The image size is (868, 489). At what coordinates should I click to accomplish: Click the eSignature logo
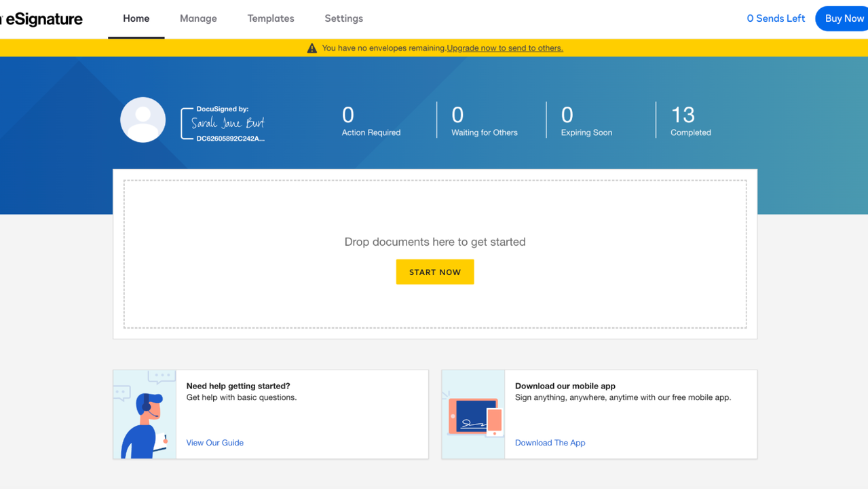pos(42,19)
